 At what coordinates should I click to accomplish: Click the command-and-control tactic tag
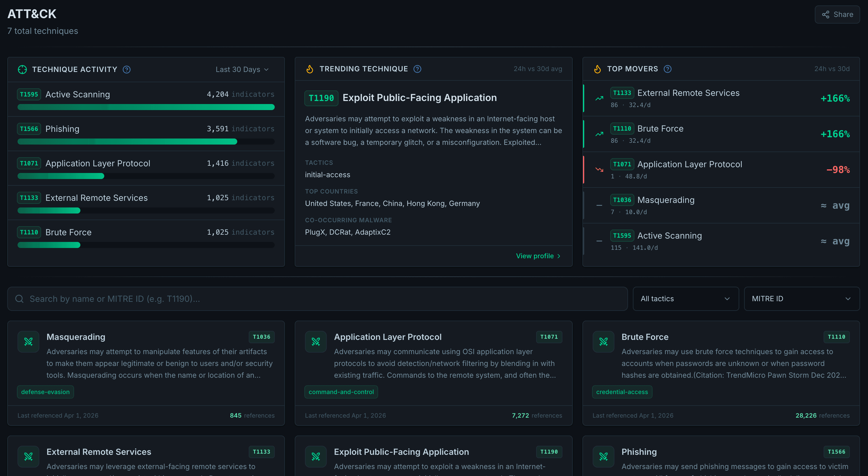click(341, 392)
